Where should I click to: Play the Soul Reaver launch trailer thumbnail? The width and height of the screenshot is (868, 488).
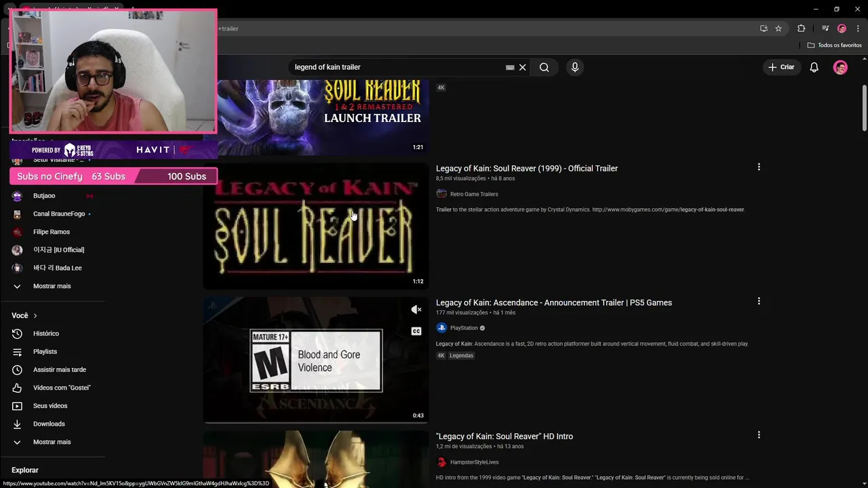pos(323,117)
